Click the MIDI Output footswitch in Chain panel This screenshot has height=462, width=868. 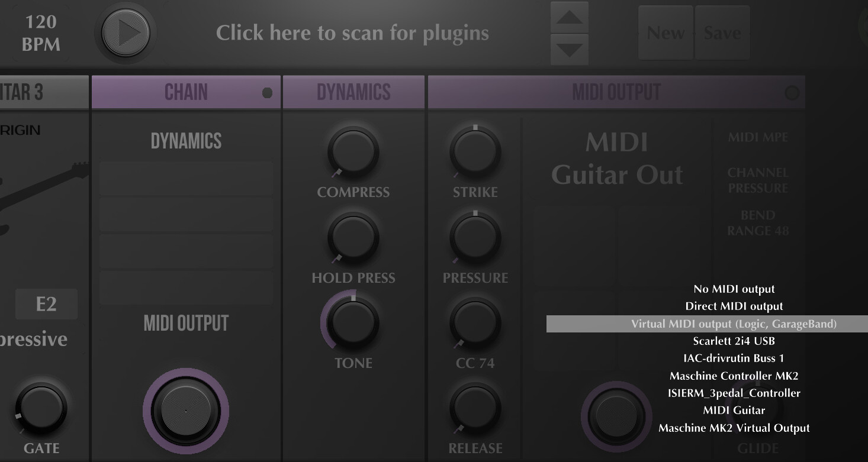185,410
